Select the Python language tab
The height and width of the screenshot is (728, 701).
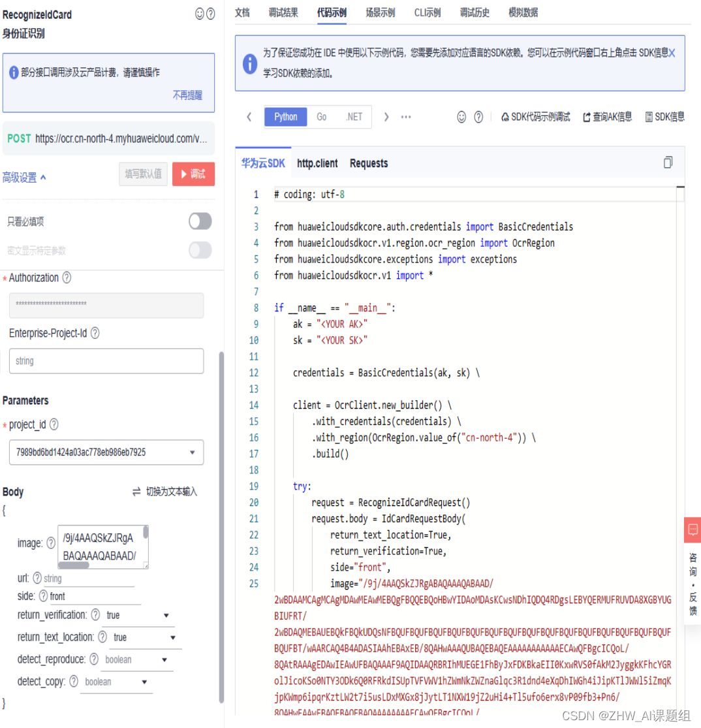[285, 117]
